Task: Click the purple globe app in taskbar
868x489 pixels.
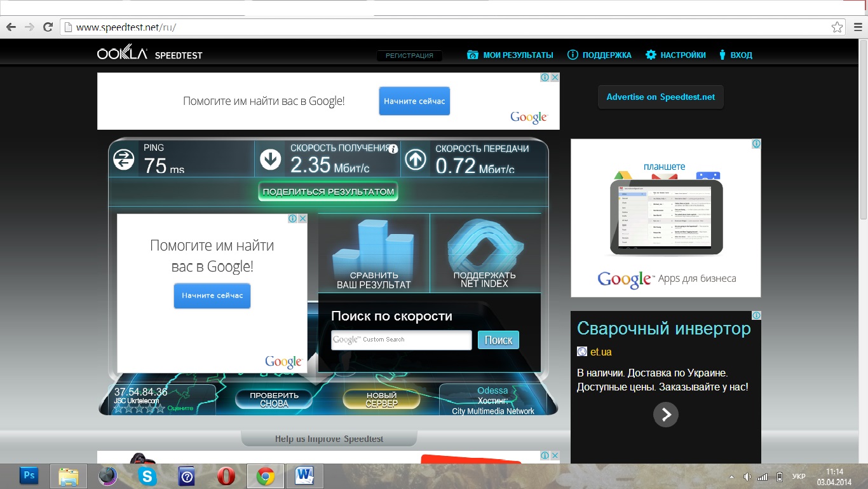Action: pos(108,476)
